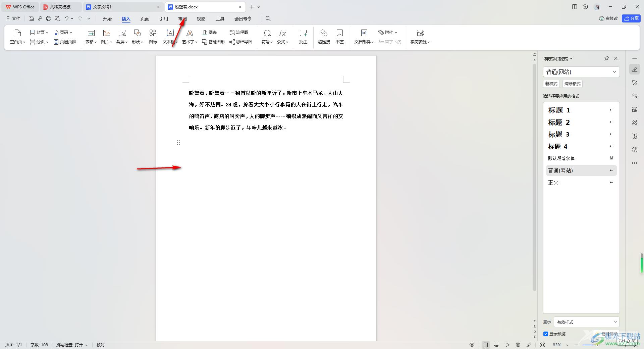Expand the quick access toolbar customize chevron
This screenshot has height=349, width=644.
point(89,19)
